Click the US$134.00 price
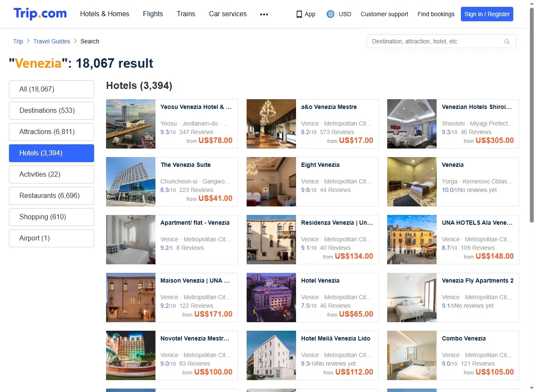Image resolution: width=535 pixels, height=392 pixels. 354,256
